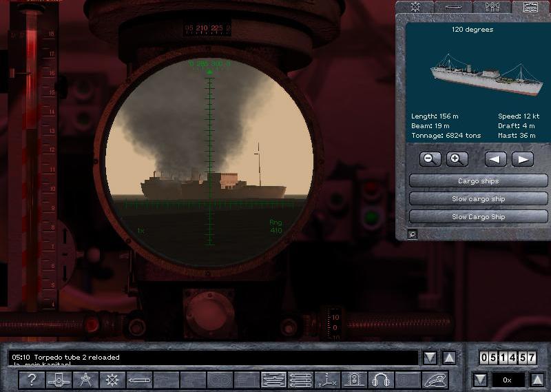This screenshot has height=392, width=551.
Task: Open the help question mark icon
Action: click(x=32, y=380)
